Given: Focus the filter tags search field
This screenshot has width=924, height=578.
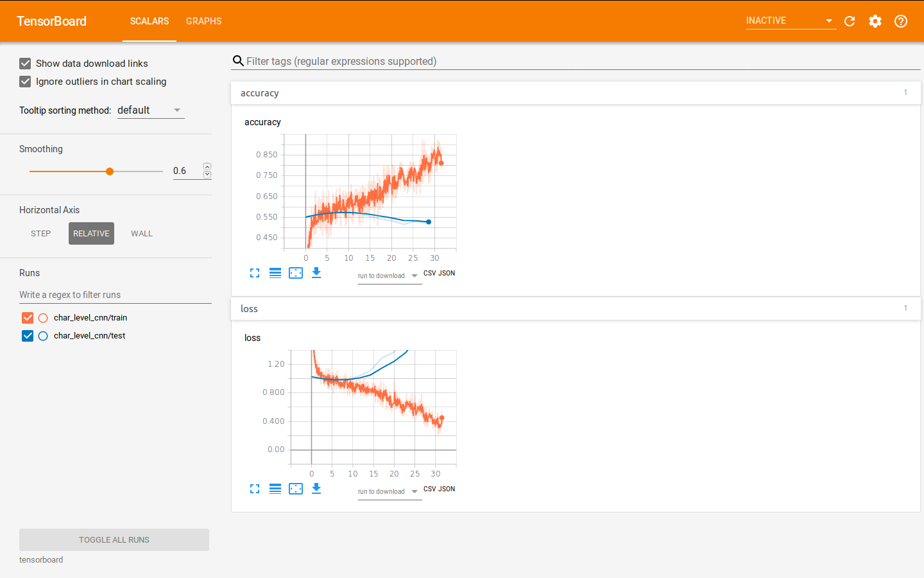Looking at the screenshot, I should click(x=583, y=62).
